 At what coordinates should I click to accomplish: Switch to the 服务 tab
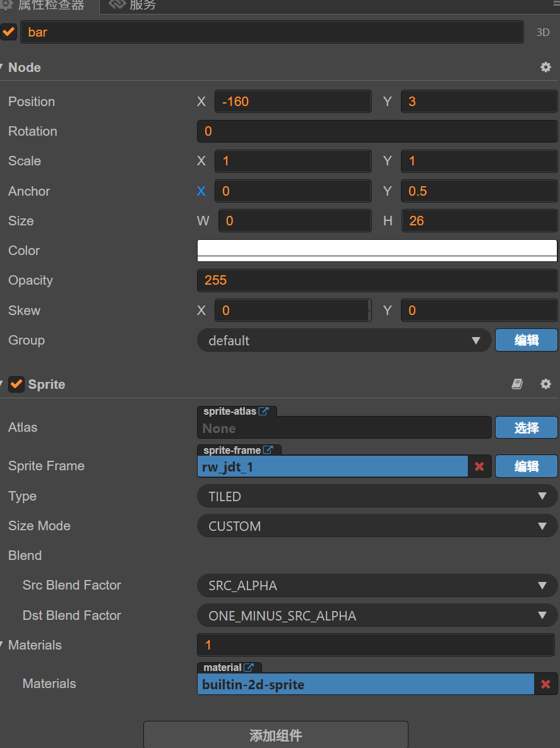click(134, 6)
